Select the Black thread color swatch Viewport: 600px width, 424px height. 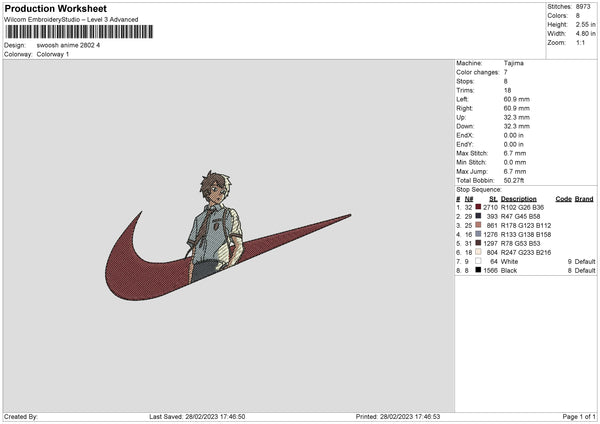[x=478, y=270]
